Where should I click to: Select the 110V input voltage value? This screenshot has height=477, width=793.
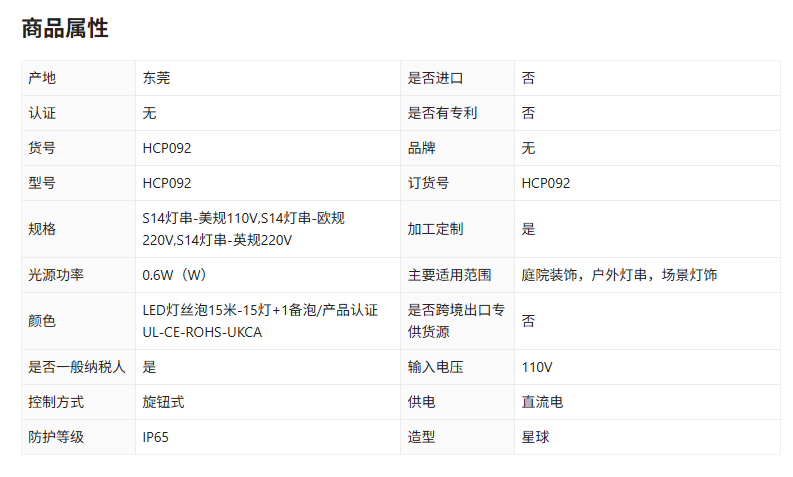coord(537,367)
